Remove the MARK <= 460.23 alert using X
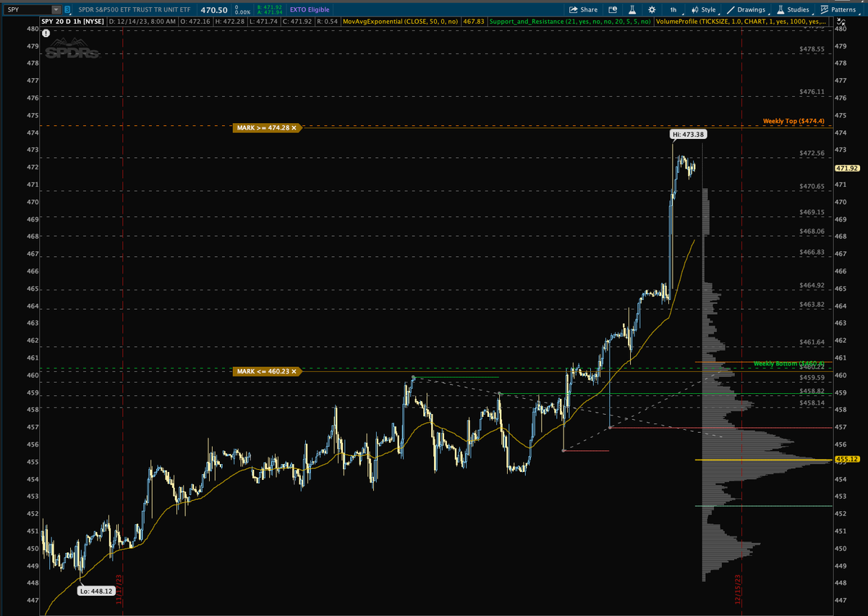Screen dimensions: 868x616 tap(294, 371)
